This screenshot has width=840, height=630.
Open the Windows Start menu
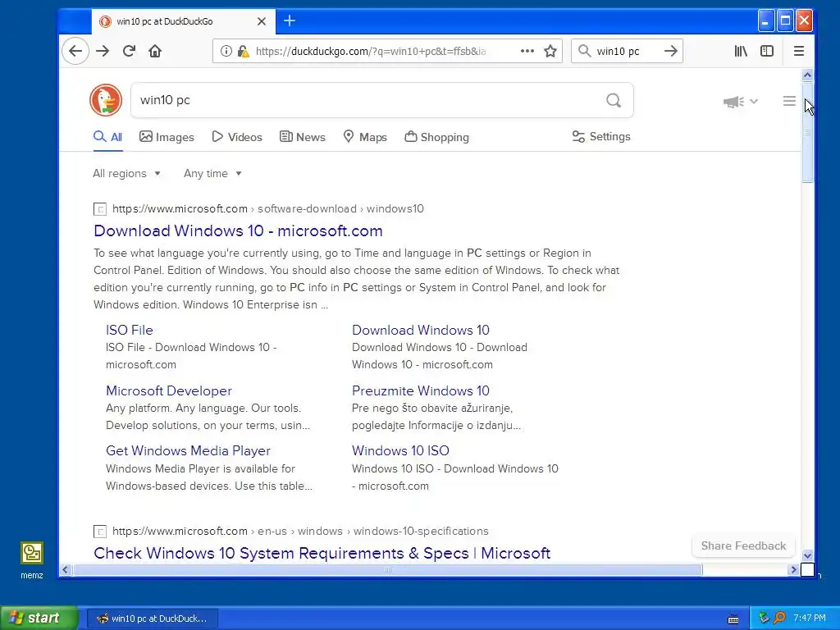[x=39, y=618]
